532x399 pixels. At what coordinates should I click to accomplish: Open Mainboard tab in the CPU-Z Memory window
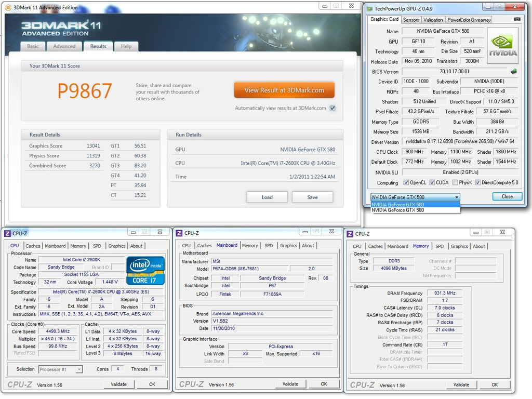pyautogui.click(x=397, y=246)
